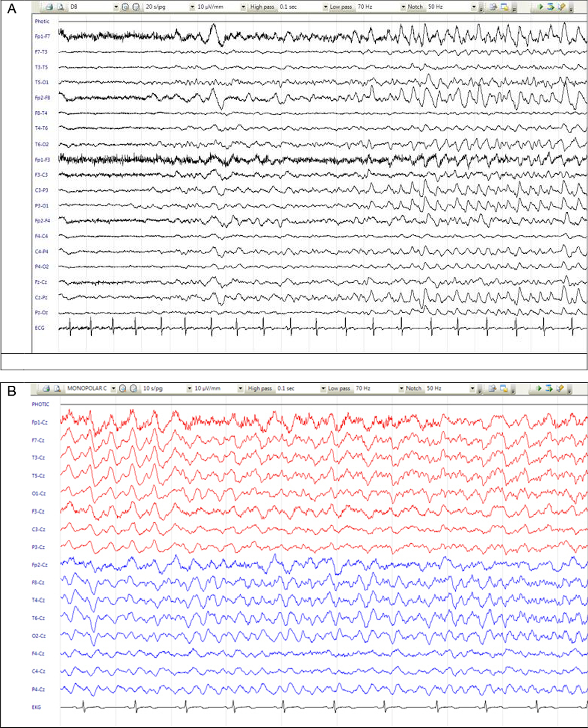Select the T3-Cz channel label
588x728 pixels.
tap(38, 458)
